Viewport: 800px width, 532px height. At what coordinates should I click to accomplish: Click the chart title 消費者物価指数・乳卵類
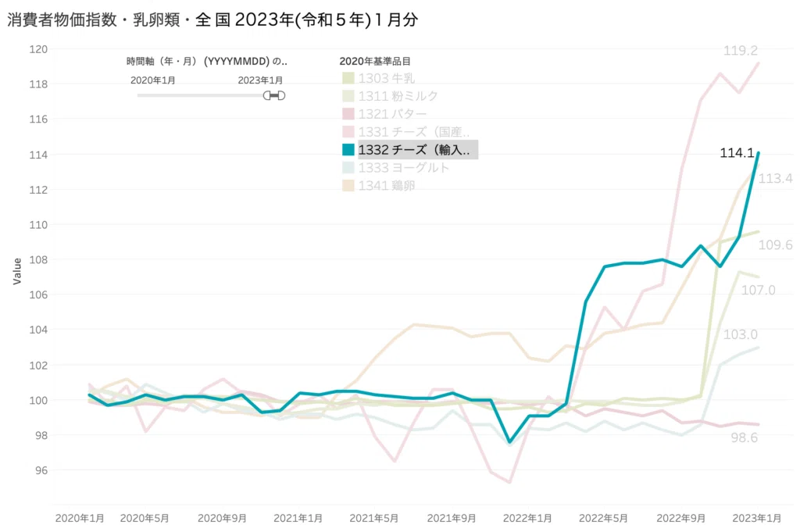212,20
